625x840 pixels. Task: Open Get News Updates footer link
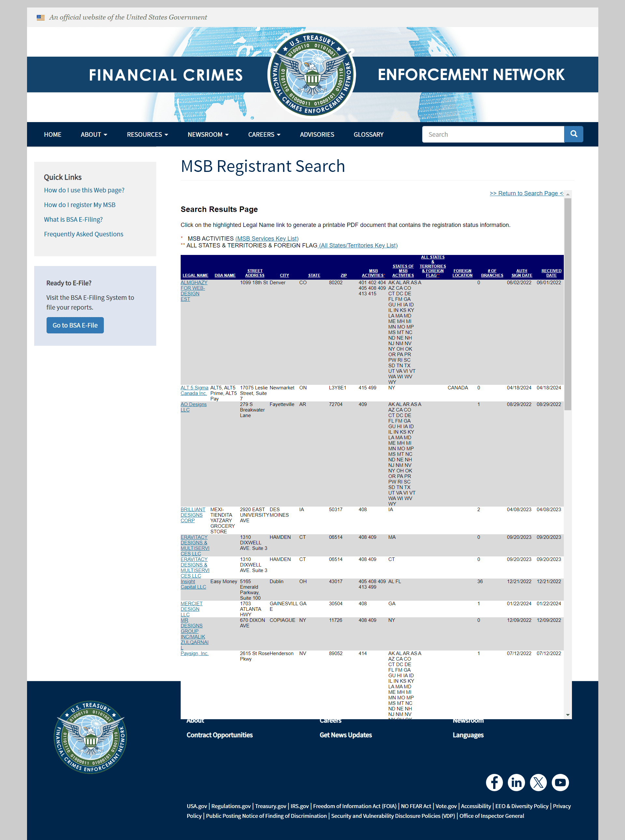coord(345,735)
